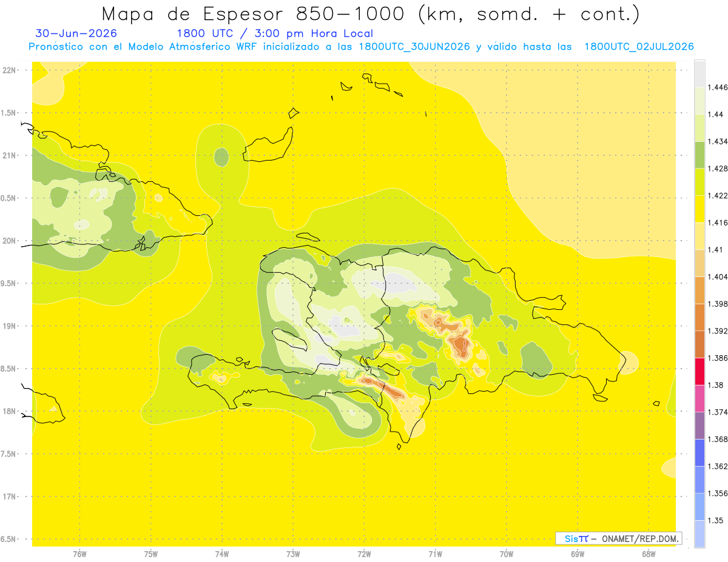Select the date label '30-Jun-2026'
The width and height of the screenshot is (728, 562).
point(76,33)
